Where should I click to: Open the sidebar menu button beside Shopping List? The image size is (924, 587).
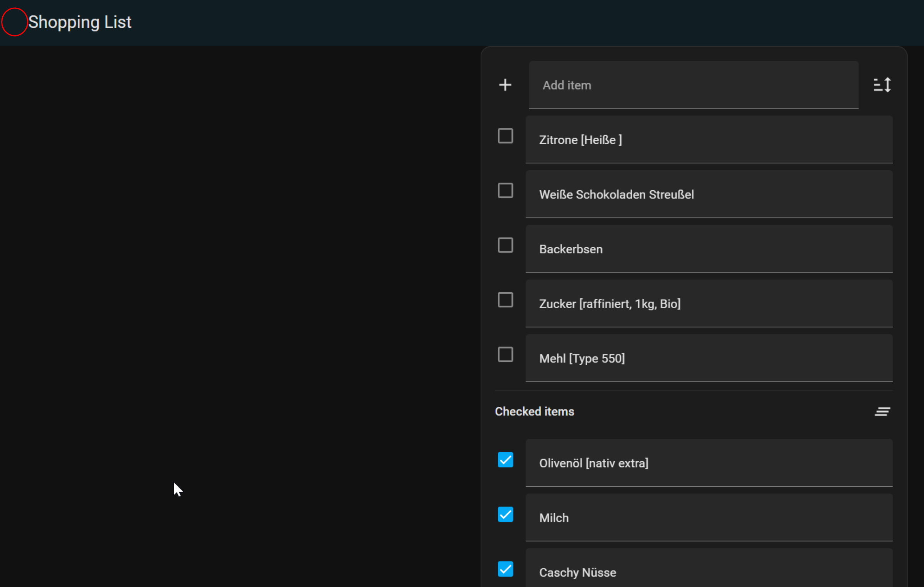pyautogui.click(x=14, y=22)
